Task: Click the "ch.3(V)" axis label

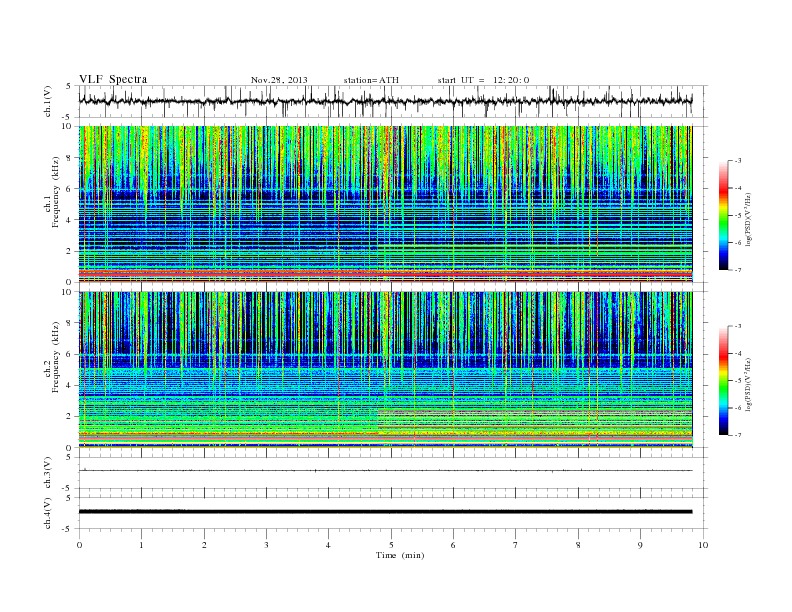Action: pyautogui.click(x=48, y=473)
